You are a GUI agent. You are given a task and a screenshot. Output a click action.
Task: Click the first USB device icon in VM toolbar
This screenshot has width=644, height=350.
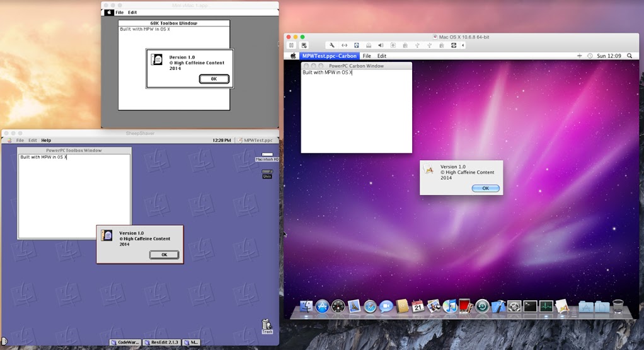417,45
